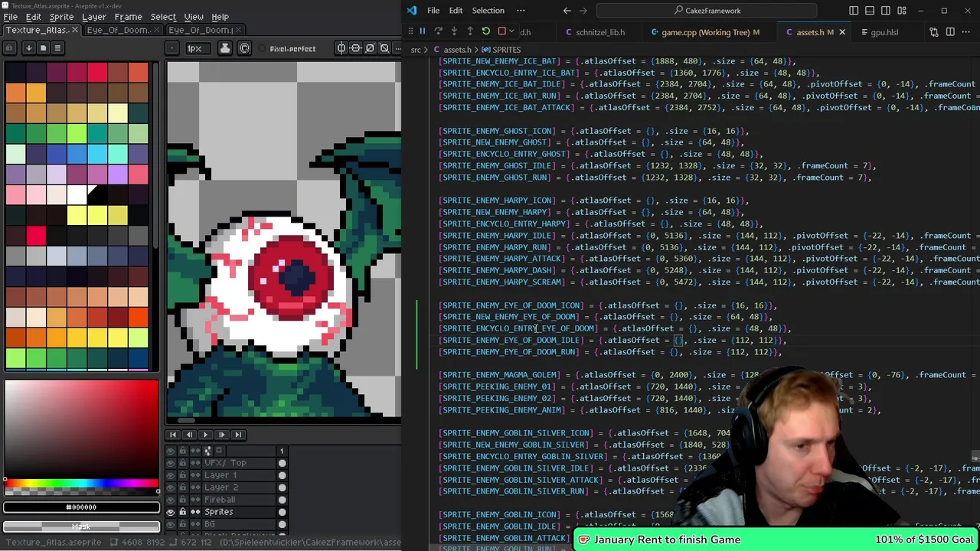The image size is (980, 551).
Task: Open editor More Actions ellipsis
Action: click(967, 32)
